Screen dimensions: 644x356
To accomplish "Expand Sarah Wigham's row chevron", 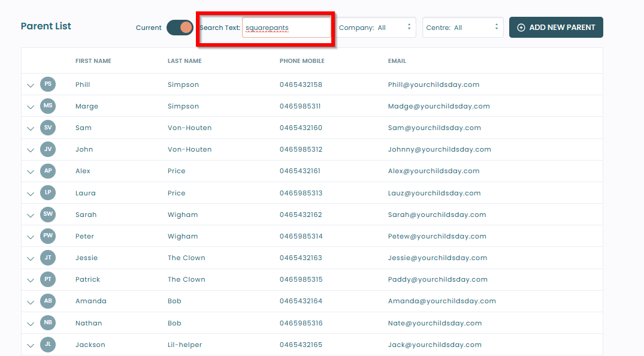I will coord(31,215).
